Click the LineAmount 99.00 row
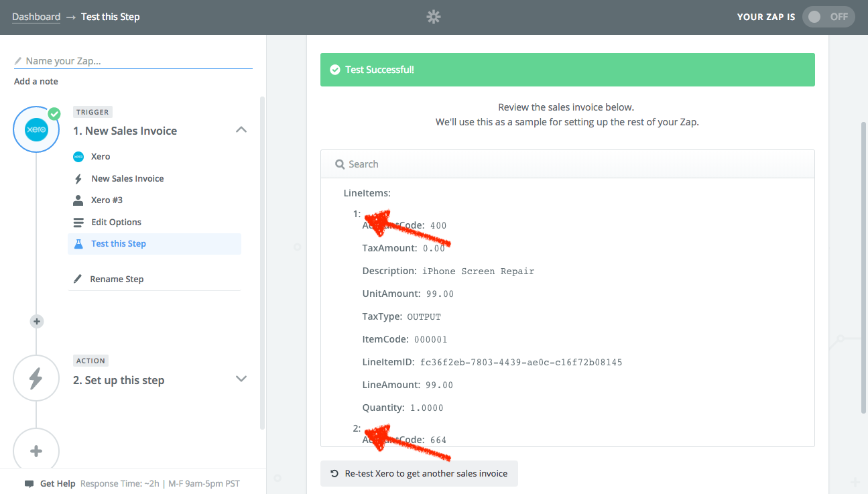This screenshot has height=494, width=868. [408, 385]
